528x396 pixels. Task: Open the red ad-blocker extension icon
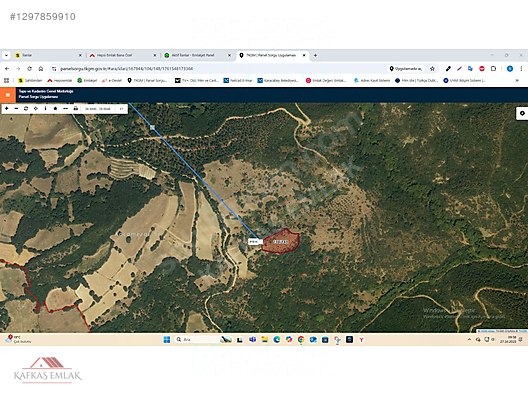tap(482, 69)
